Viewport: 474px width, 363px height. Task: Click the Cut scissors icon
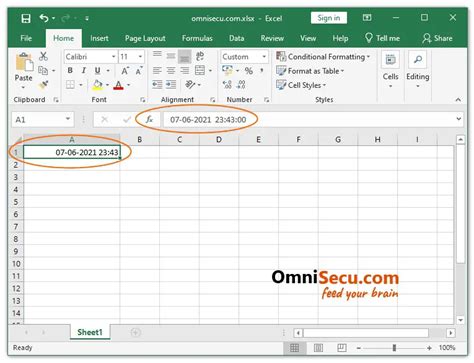click(x=43, y=56)
